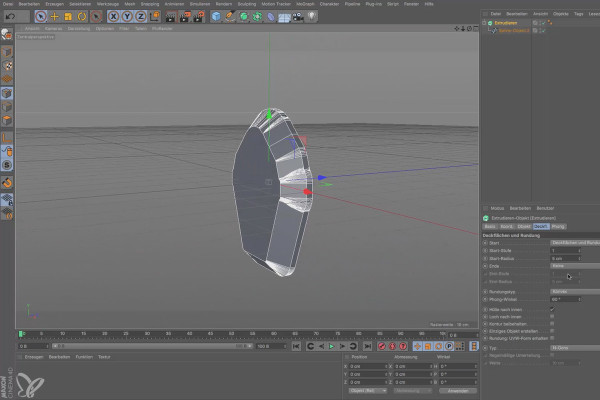Click the Phong-Winkel value field

565,299
